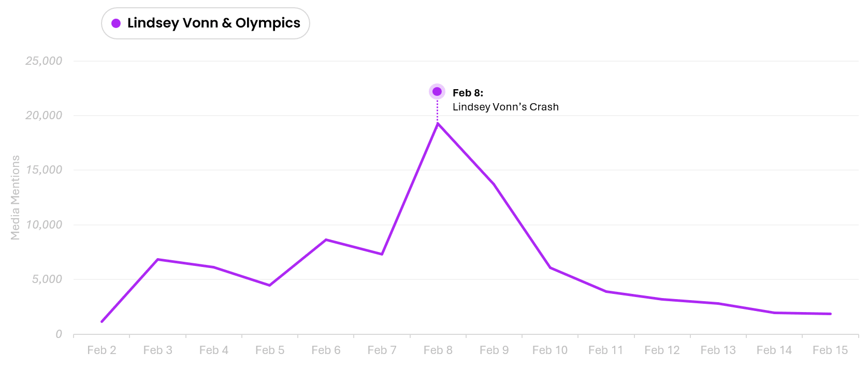Click the line peak at Feb 8

(x=438, y=123)
